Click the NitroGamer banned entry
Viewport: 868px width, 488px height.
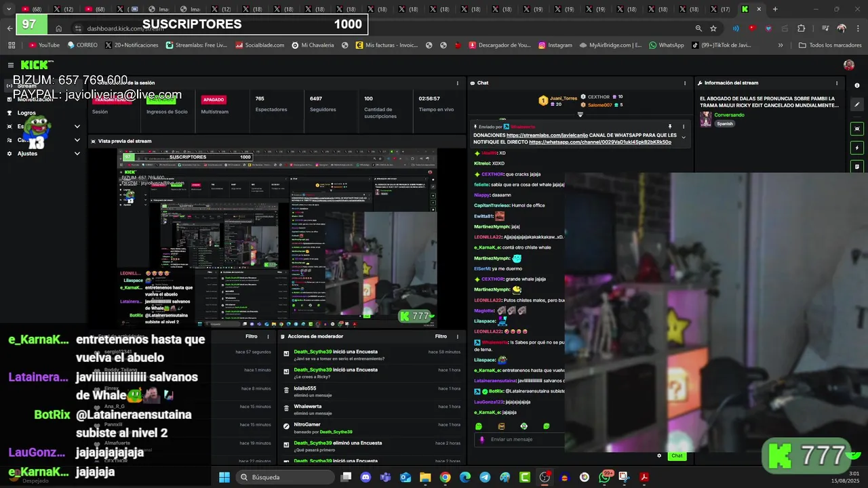(372, 428)
